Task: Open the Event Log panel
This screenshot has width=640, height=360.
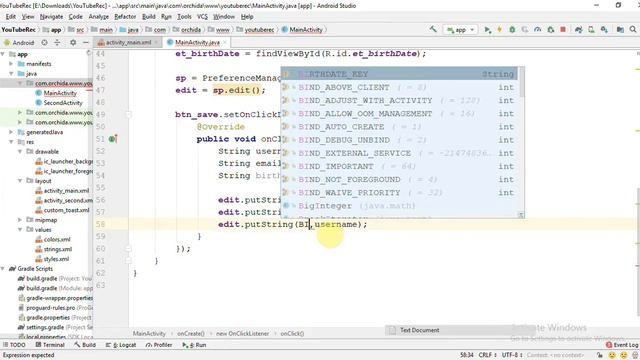Action: pyautogui.click(x=622, y=345)
